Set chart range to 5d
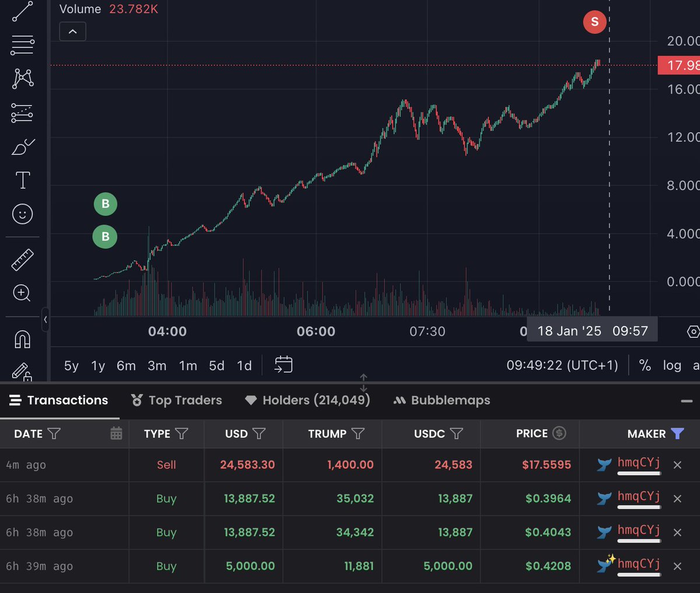 216,366
